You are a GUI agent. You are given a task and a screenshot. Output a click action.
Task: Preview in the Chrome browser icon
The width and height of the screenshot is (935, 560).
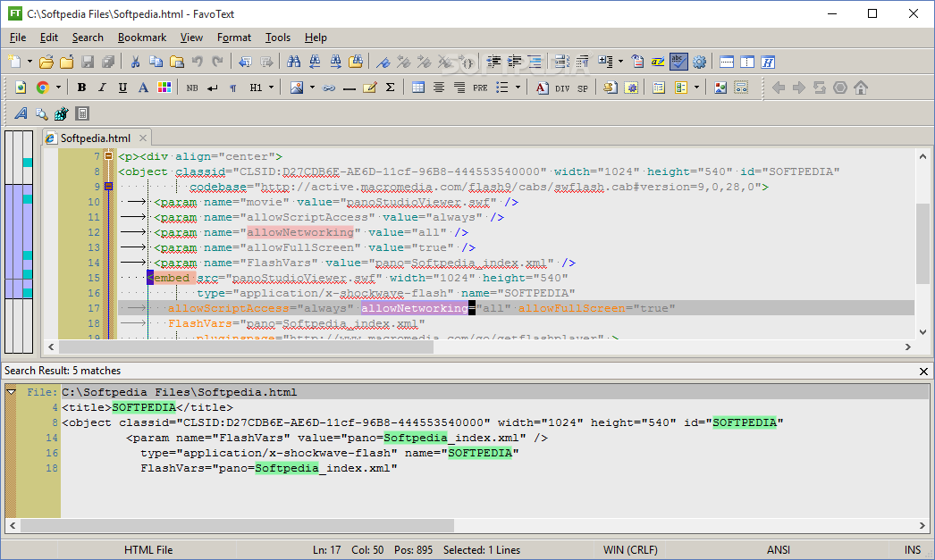tap(42, 88)
